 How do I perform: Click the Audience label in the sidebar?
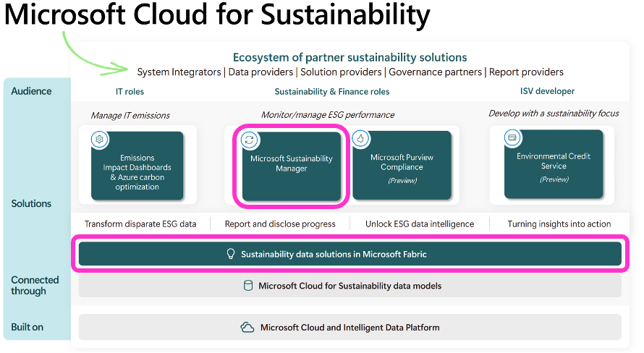tap(31, 91)
